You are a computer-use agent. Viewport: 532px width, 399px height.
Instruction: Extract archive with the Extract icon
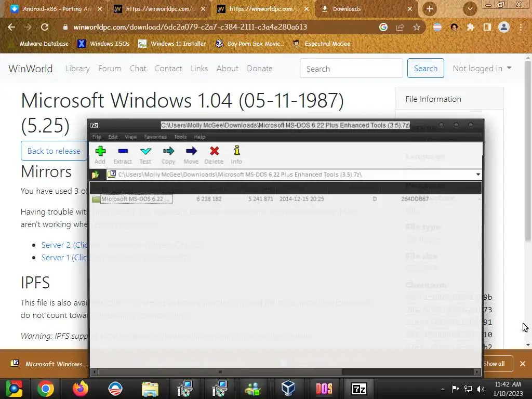pos(123,155)
